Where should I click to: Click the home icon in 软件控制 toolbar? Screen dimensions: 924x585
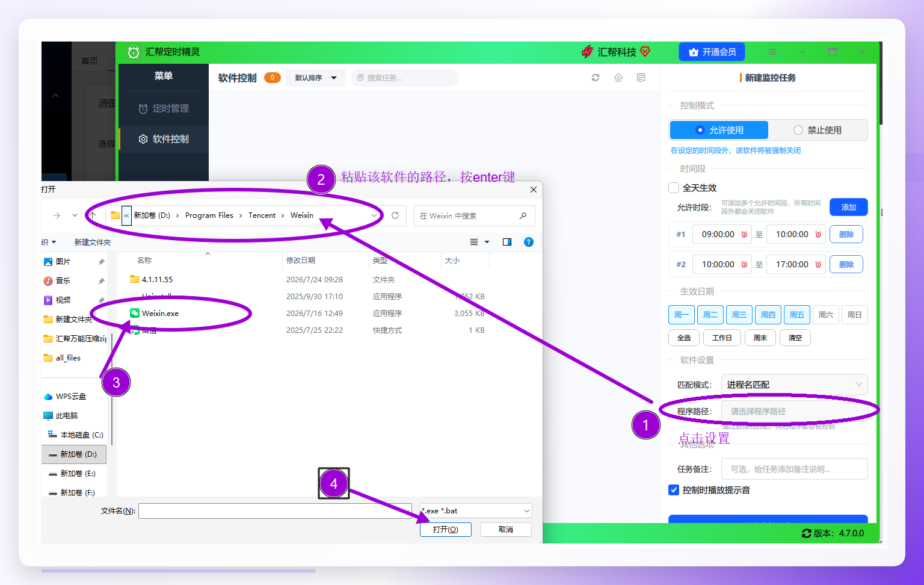pyautogui.click(x=618, y=78)
